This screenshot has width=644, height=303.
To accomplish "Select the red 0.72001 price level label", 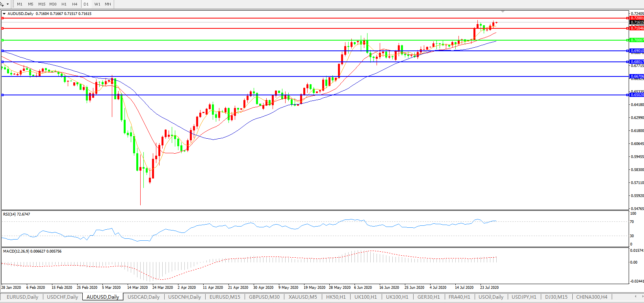I will pyautogui.click(x=637, y=18).
